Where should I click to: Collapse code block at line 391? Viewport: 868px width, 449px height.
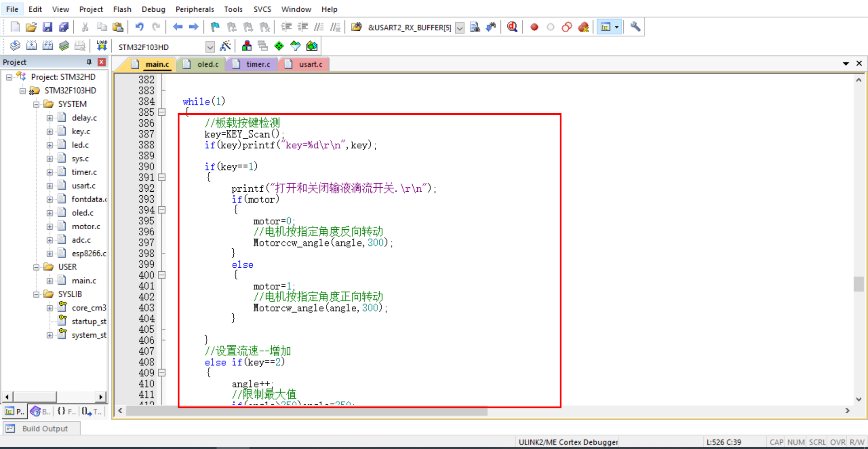pos(162,177)
